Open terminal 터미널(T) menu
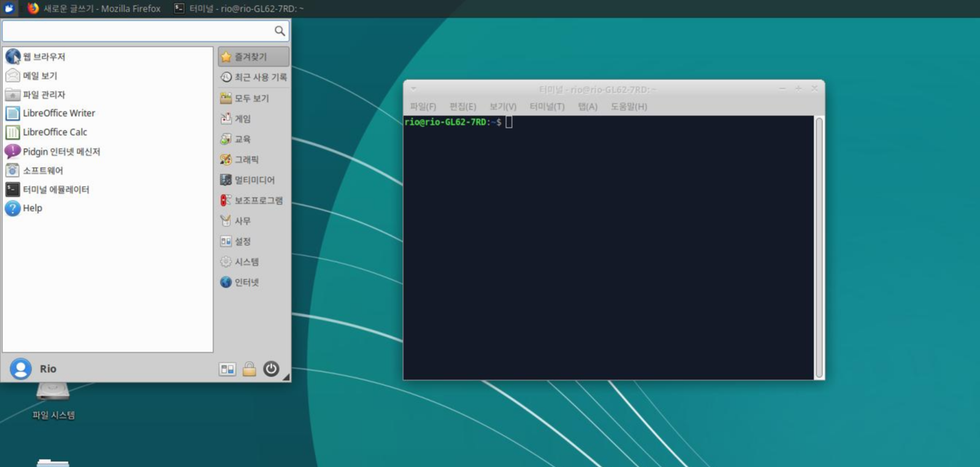Image resolution: width=980 pixels, height=467 pixels. coord(547,107)
